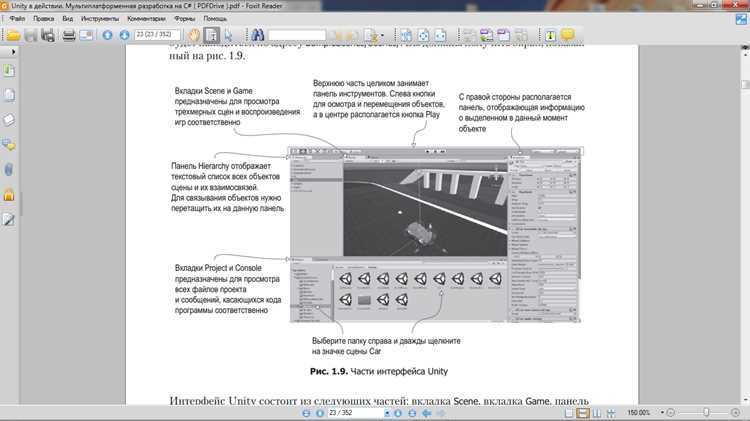Open the Файл menu
The width and height of the screenshot is (750, 421).
17,19
